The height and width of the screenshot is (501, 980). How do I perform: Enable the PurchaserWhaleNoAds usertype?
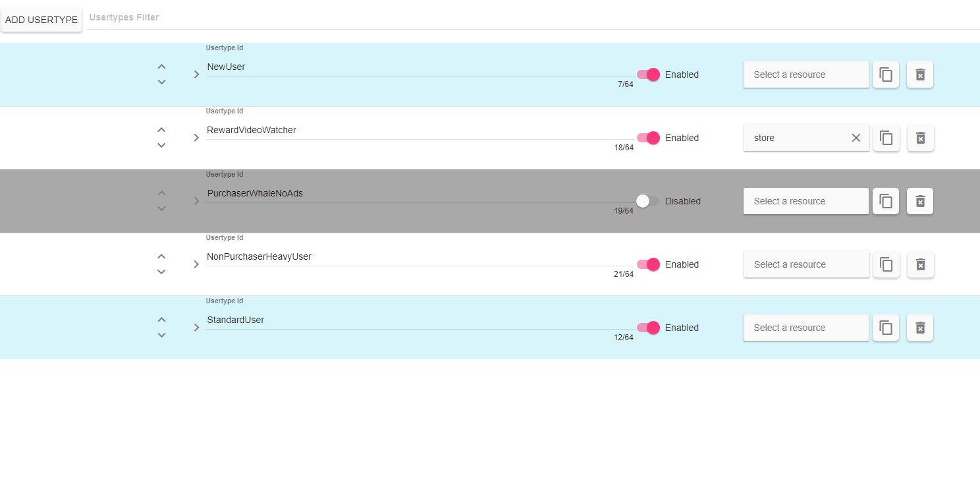click(644, 201)
